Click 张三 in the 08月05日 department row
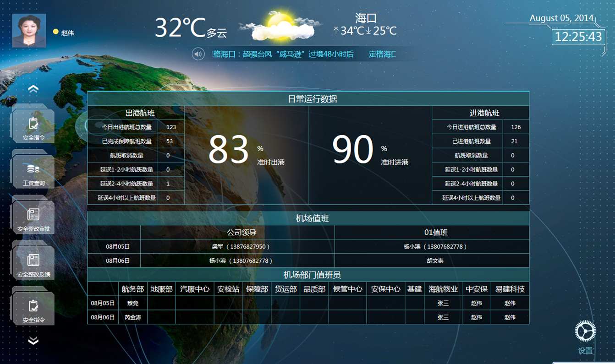Image resolution: width=615 pixels, height=364 pixels. coord(443,303)
